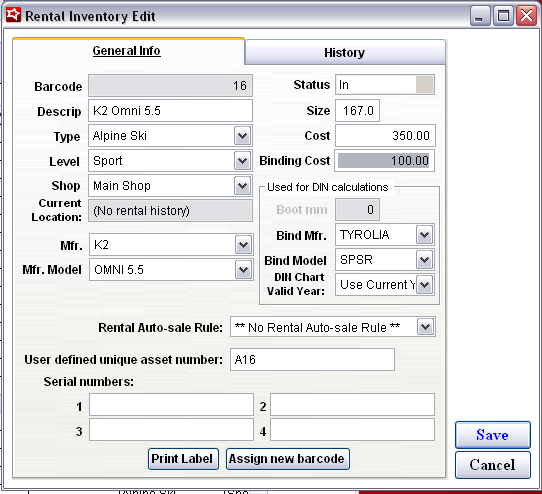Viewport: 542px width, 494px height.
Task: Click the Barcode field showing 16
Action: pos(170,85)
